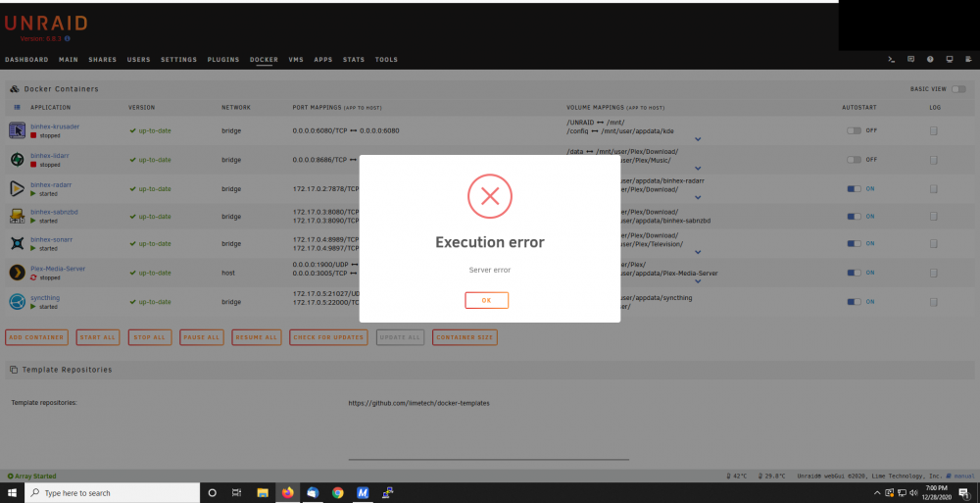The image size is (980, 503).
Task: Open the Main menu tab
Action: click(x=69, y=60)
